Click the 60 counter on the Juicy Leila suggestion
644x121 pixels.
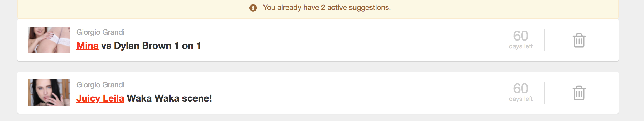(x=521, y=88)
